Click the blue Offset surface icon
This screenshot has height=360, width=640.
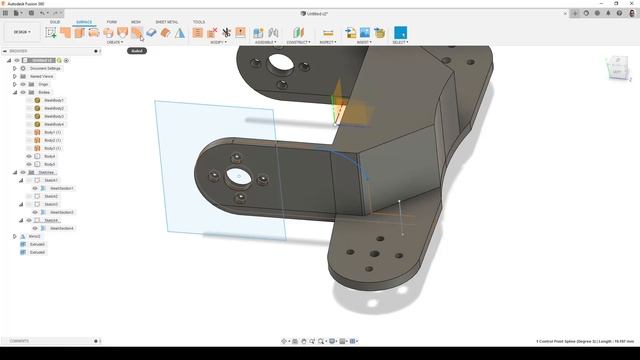click(151, 33)
